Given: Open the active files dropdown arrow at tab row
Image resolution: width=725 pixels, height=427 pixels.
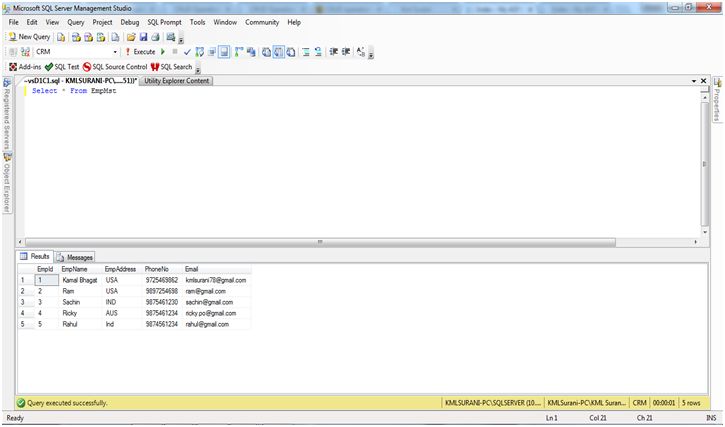Looking at the screenshot, I should pyautogui.click(x=694, y=81).
